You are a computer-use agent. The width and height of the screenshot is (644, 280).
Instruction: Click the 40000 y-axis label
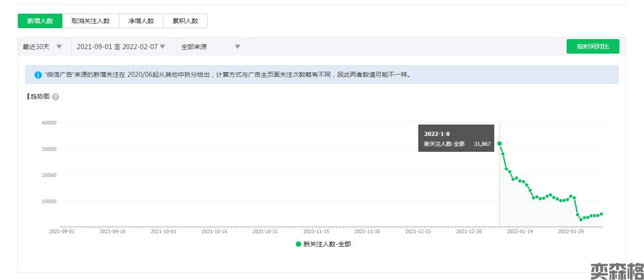[49, 123]
